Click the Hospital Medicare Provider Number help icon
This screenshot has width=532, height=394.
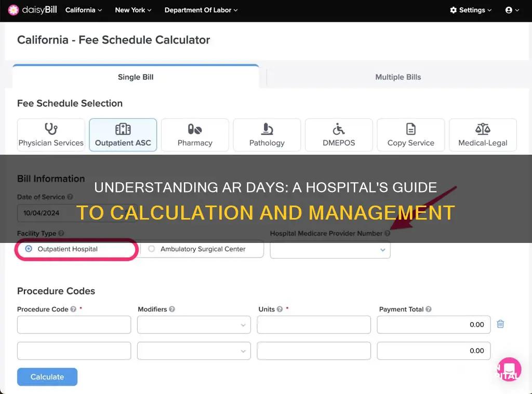click(x=388, y=233)
